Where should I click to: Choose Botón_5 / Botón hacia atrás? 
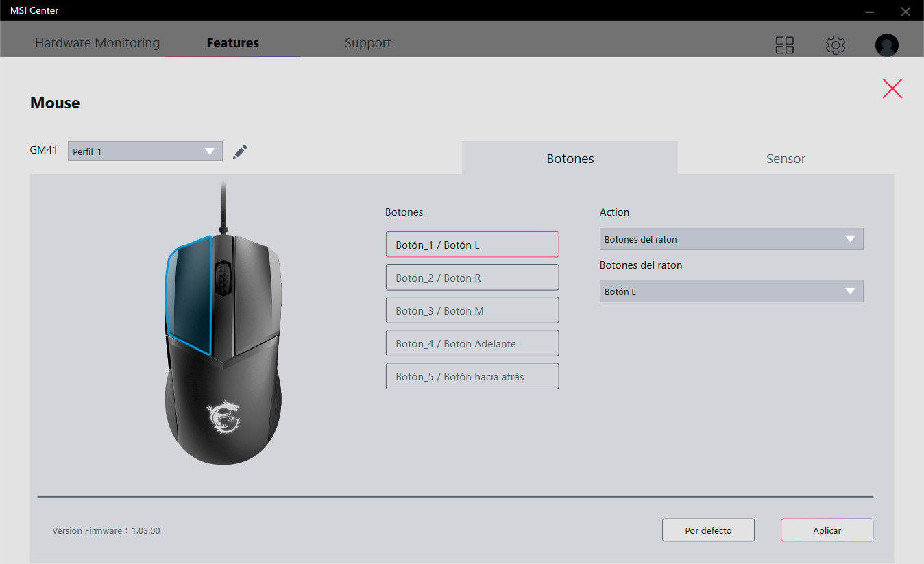472,376
